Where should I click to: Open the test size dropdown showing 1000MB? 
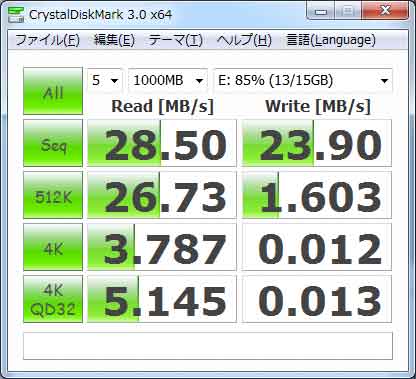pos(168,80)
